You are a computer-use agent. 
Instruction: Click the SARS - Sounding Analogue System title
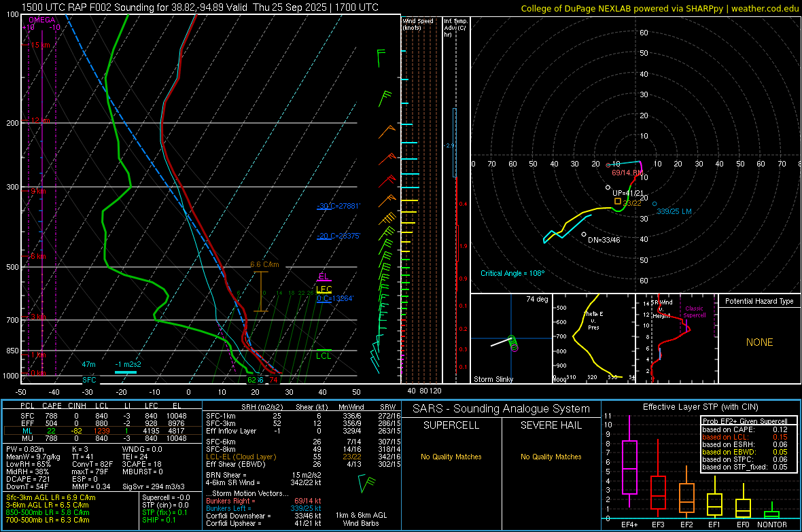[502, 409]
